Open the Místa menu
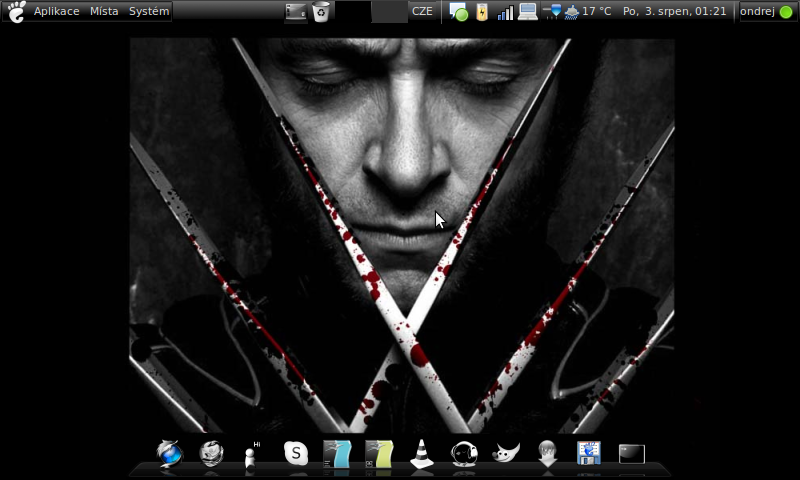Image resolution: width=800 pixels, height=480 pixels. coord(104,11)
